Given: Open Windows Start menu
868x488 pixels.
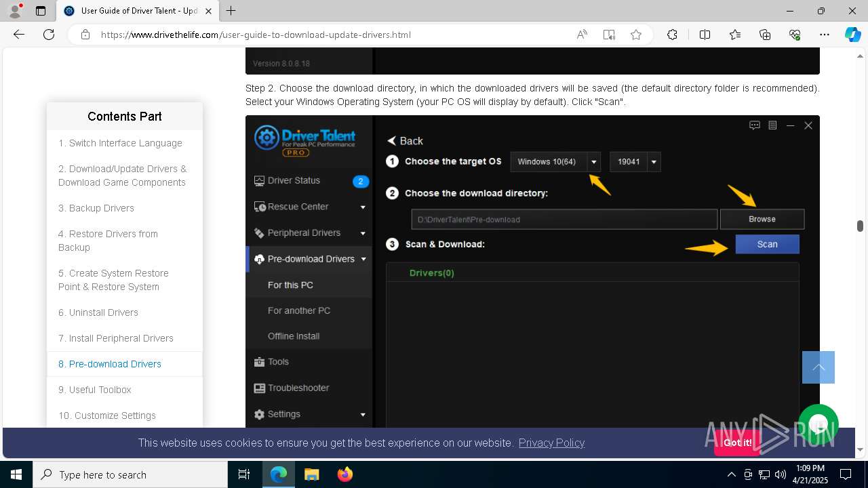Looking at the screenshot, I should [16, 474].
